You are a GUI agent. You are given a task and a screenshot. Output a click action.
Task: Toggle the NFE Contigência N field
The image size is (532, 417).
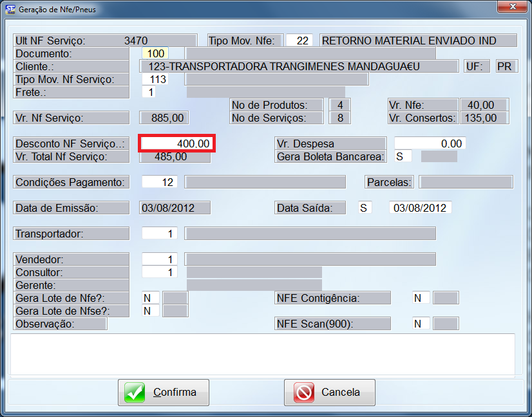point(421,298)
